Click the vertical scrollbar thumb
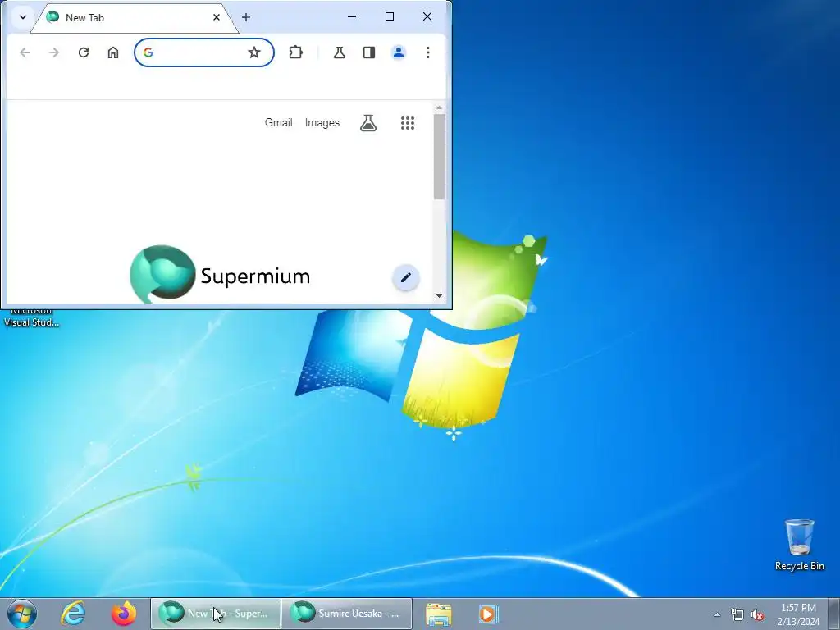Image resolution: width=840 pixels, height=630 pixels. pyautogui.click(x=440, y=157)
